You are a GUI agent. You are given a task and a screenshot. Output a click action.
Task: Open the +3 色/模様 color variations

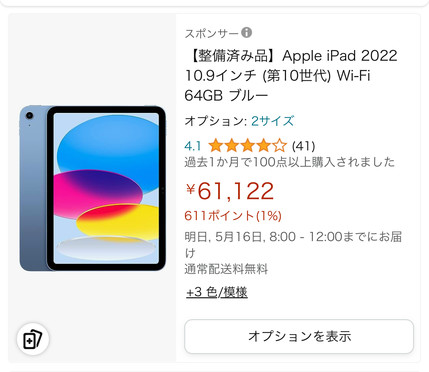click(217, 292)
